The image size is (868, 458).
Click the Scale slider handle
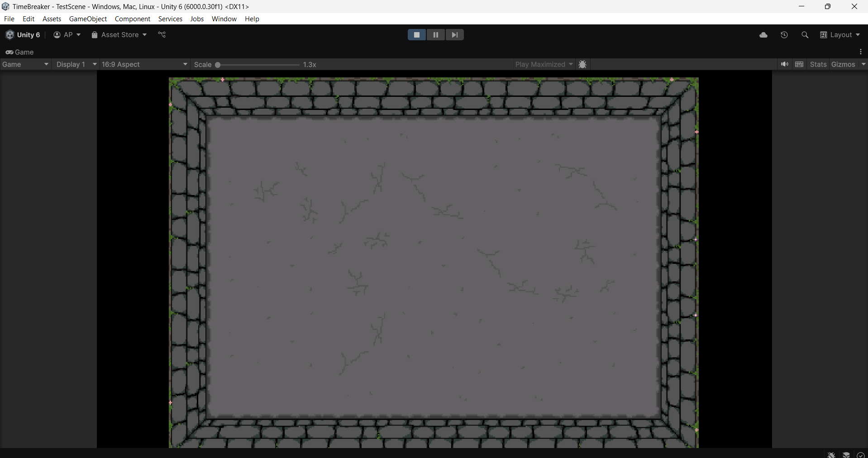218,65
